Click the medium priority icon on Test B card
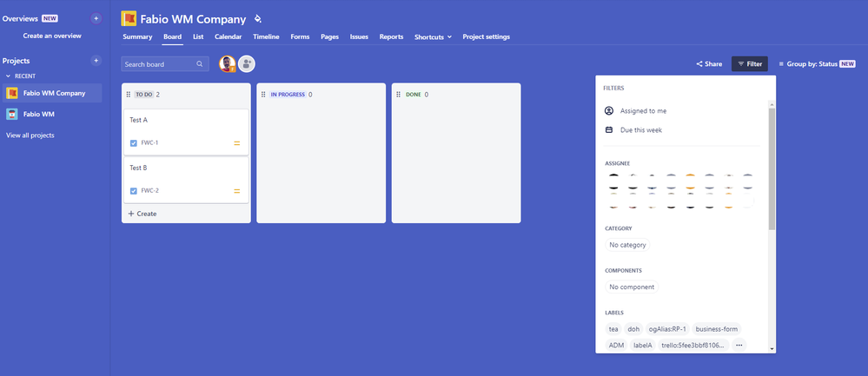Viewport: 868px width, 376px height. pyautogui.click(x=237, y=191)
